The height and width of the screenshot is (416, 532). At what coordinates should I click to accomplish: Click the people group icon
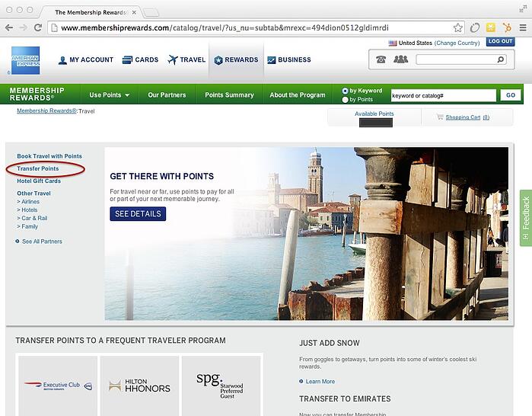[x=400, y=59]
